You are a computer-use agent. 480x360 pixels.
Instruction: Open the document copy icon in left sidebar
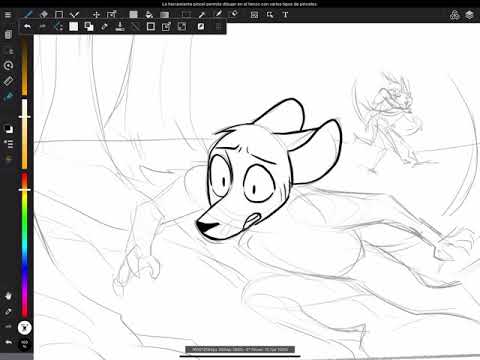point(8,34)
